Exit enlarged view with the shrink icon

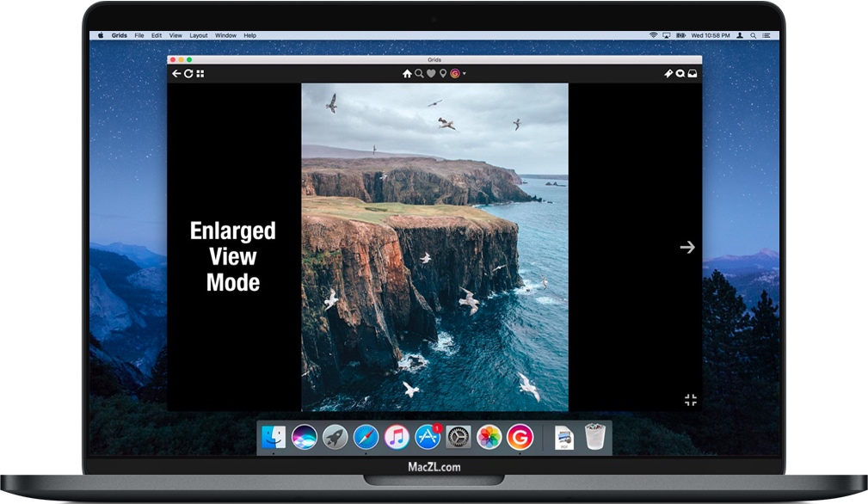coord(690,400)
